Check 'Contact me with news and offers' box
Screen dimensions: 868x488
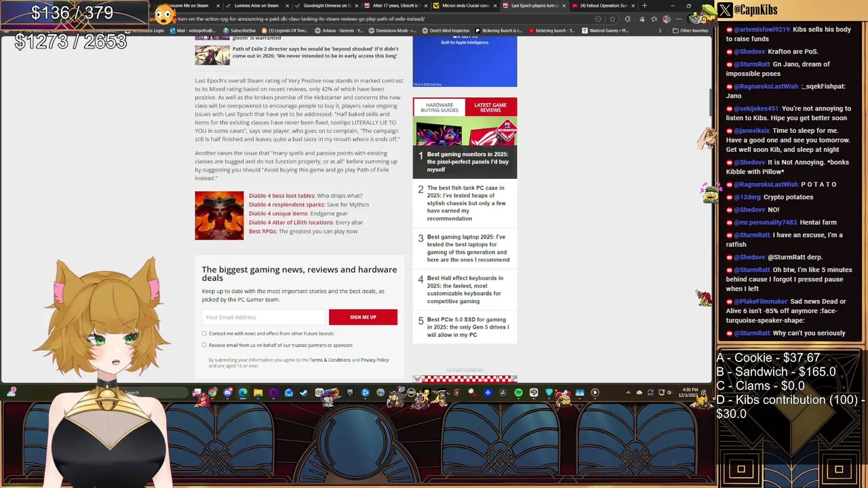coord(204,333)
